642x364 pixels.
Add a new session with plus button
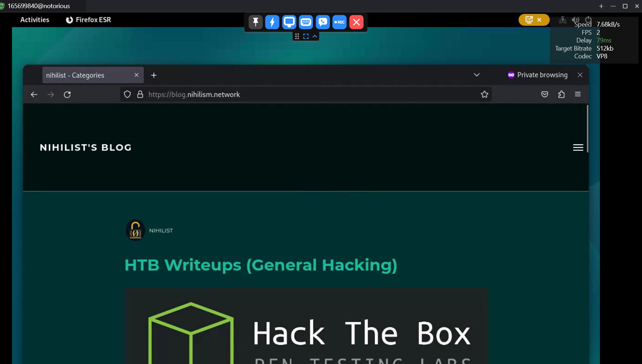point(601,6)
